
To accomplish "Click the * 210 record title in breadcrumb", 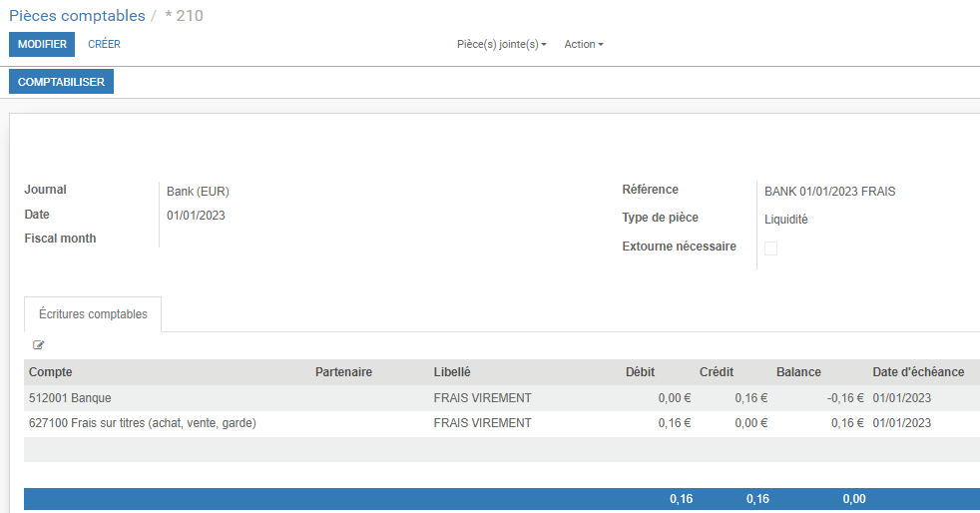I will 184,16.
